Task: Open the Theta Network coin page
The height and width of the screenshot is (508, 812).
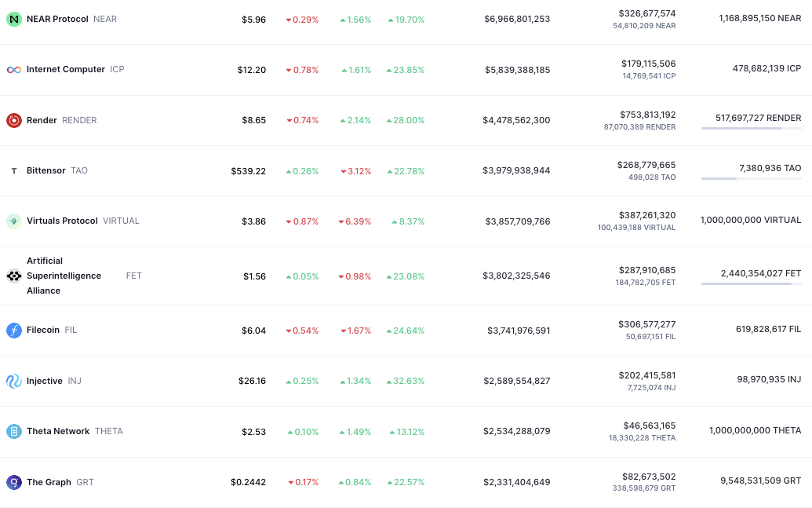Action: pos(58,431)
